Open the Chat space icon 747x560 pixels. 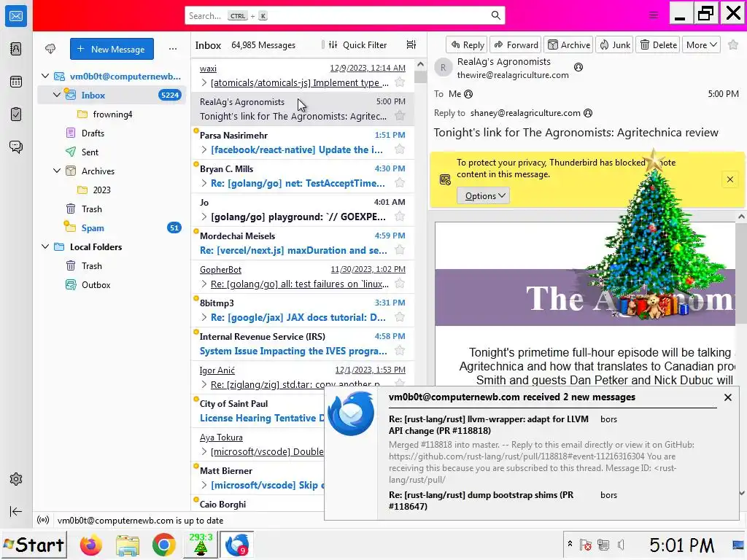click(16, 147)
